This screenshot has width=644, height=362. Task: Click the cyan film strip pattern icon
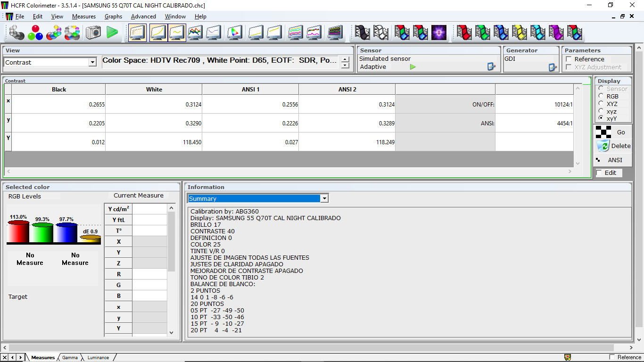coord(537,33)
